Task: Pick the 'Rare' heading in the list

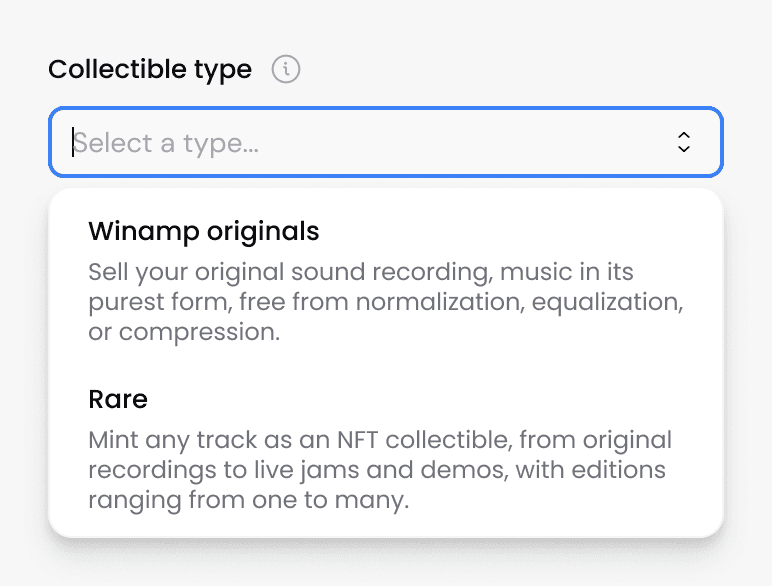Action: pos(118,400)
